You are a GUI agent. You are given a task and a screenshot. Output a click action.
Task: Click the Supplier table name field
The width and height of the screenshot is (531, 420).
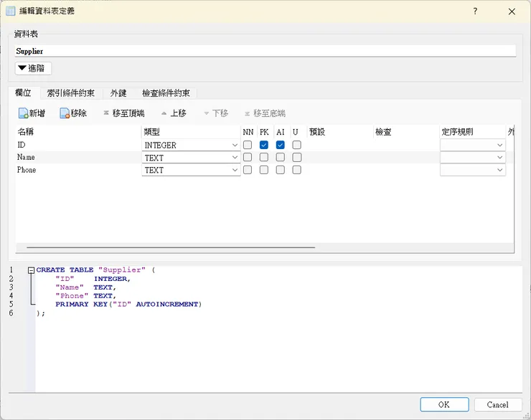pyautogui.click(x=265, y=51)
